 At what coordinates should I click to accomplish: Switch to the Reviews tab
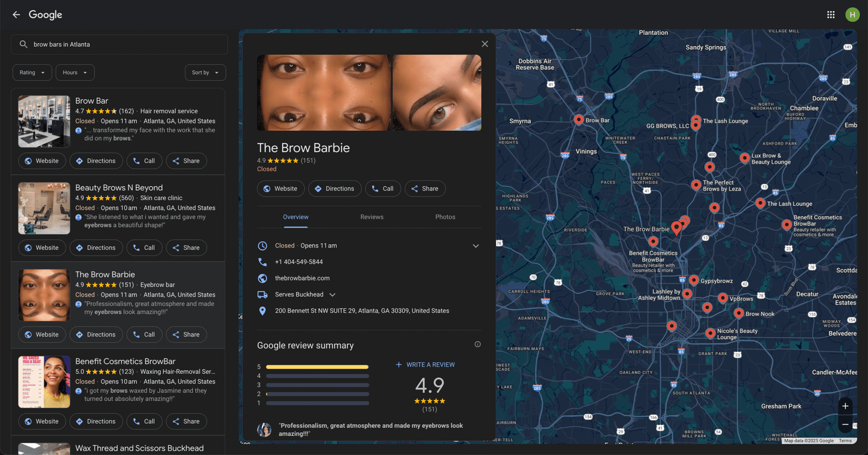[372, 217]
